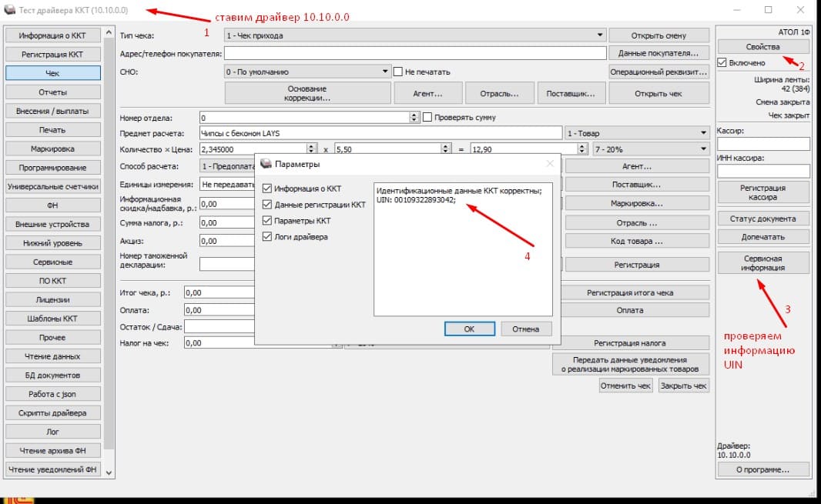Click the Цена 5,50 spinner arrows
Screen dimensions: 821x504
coord(446,149)
